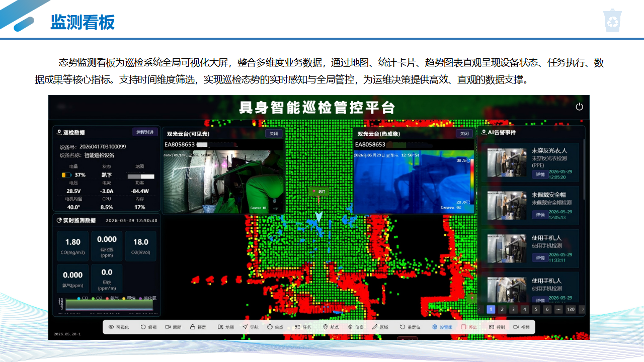Click the 巡检数据 panel location icon

[x=59, y=132]
